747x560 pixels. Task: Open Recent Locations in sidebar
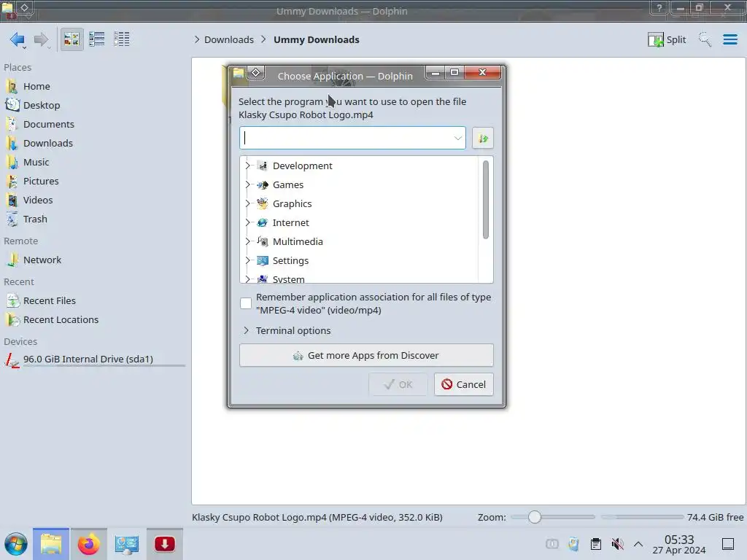[x=61, y=320]
